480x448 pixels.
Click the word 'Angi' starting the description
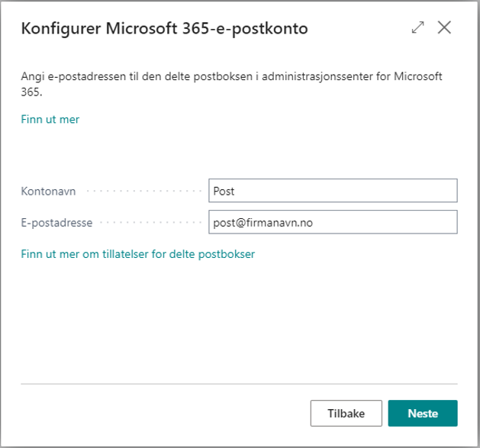tap(31, 77)
